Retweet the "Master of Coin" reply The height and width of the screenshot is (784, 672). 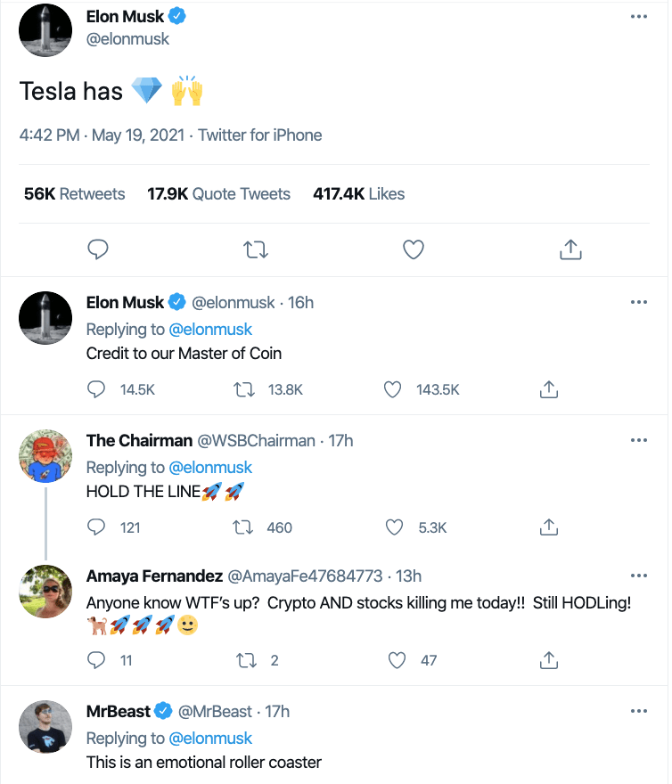(242, 389)
